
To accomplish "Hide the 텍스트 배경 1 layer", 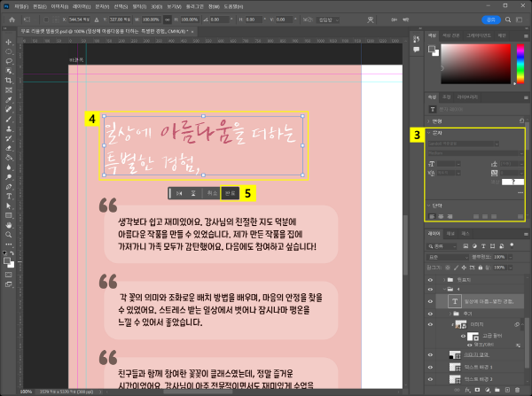I will [x=432, y=366].
